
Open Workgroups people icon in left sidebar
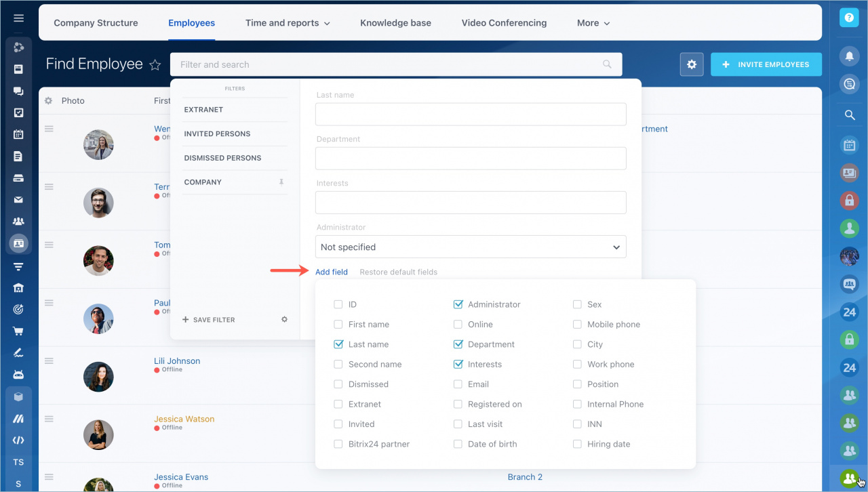coord(18,222)
